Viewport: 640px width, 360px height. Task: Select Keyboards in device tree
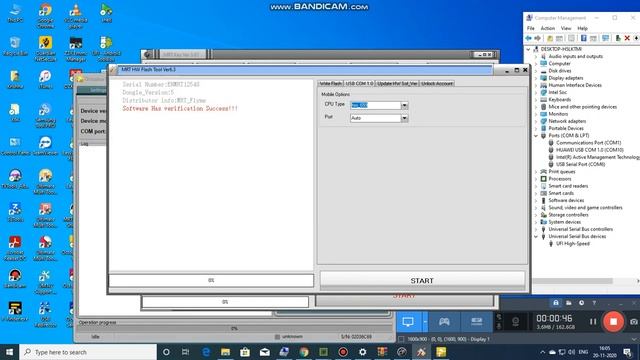[560, 100]
